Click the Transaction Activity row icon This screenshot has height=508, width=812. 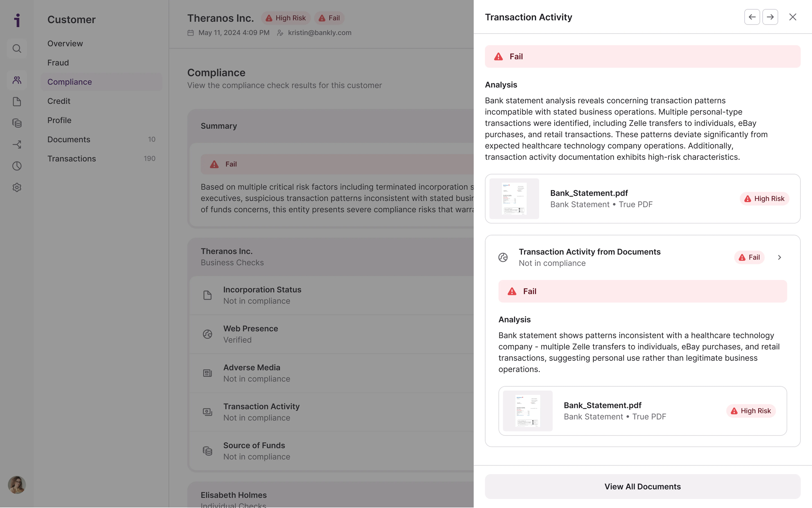pyautogui.click(x=207, y=412)
